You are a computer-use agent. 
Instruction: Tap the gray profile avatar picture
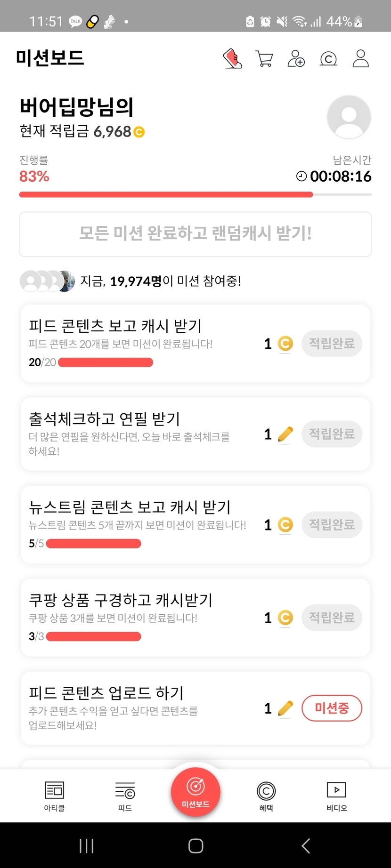(x=349, y=117)
